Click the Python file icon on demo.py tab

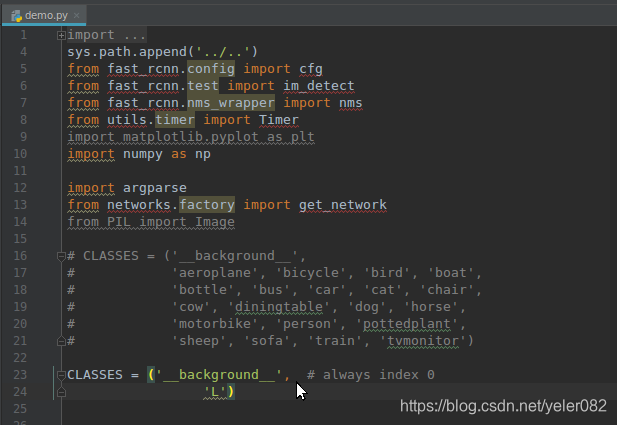click(x=16, y=16)
